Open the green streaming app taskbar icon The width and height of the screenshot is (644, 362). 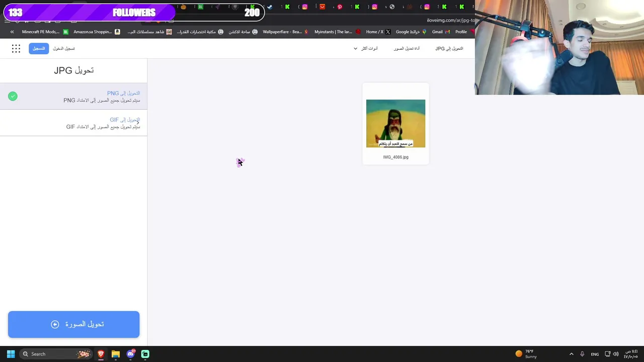click(x=145, y=354)
